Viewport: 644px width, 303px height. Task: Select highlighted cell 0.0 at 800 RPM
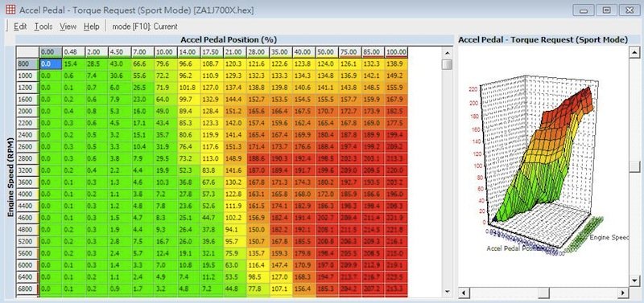[51, 64]
